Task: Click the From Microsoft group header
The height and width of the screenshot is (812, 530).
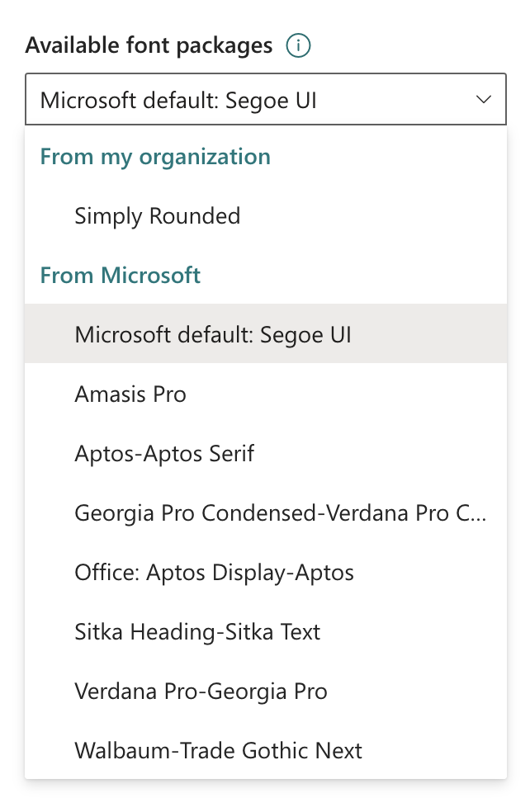Action: (121, 276)
